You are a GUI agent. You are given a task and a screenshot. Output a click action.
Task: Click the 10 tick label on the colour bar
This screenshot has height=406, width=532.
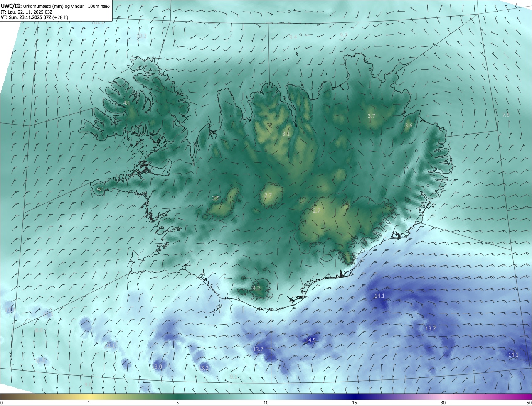pyautogui.click(x=266, y=403)
